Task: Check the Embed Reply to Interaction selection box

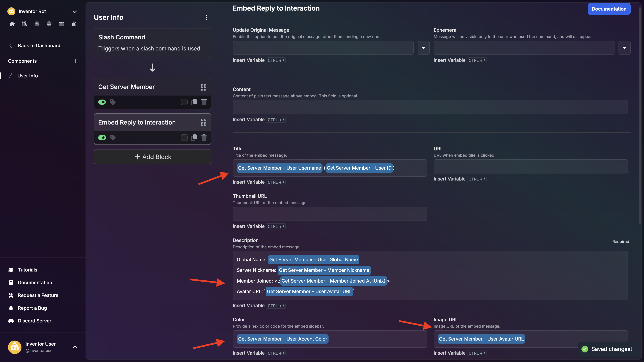Action: tap(184, 137)
